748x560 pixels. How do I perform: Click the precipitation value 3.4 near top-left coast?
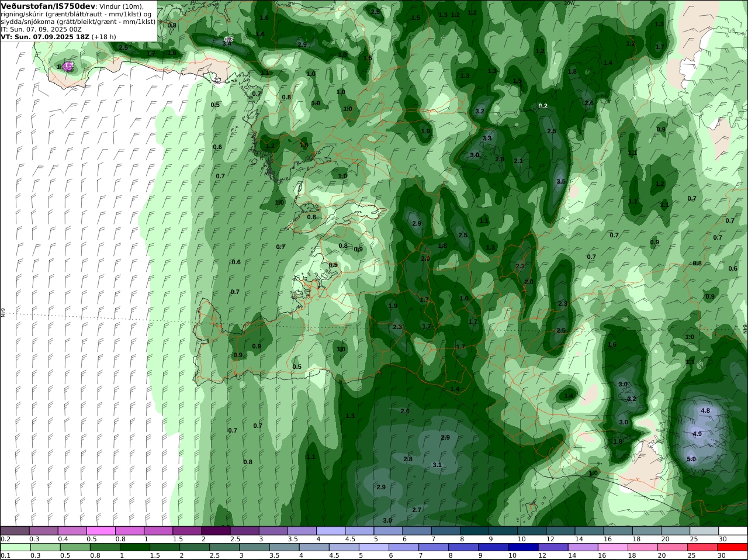(227, 43)
